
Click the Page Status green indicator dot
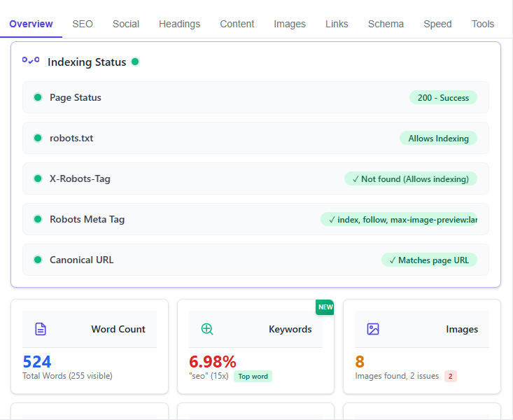coord(38,97)
